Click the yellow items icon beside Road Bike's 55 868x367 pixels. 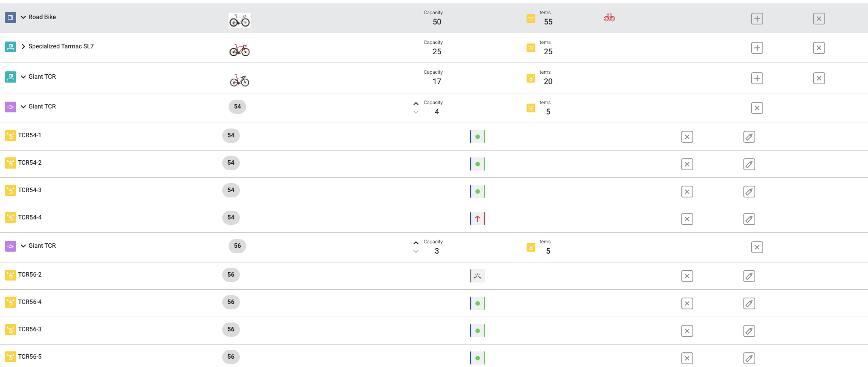coord(530,19)
